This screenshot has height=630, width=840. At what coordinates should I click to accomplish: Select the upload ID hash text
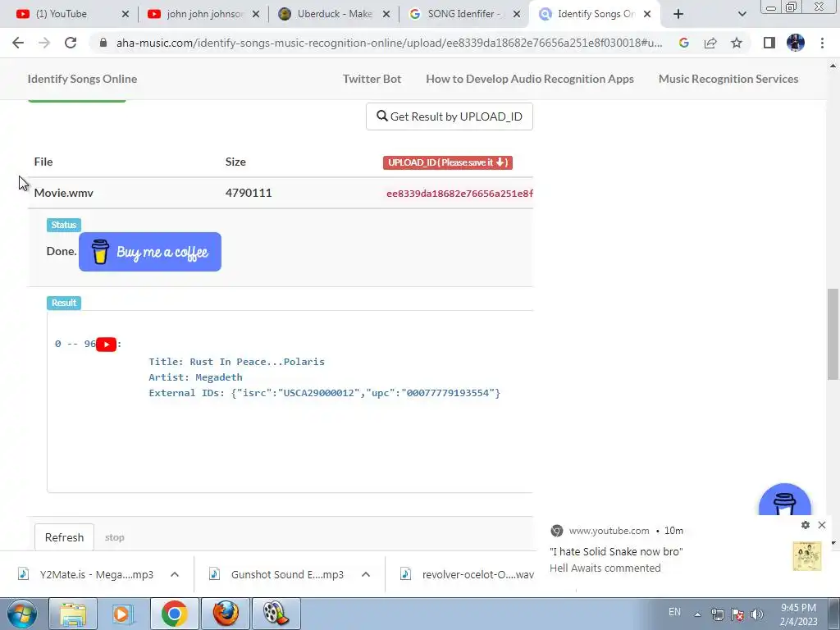pos(459,194)
